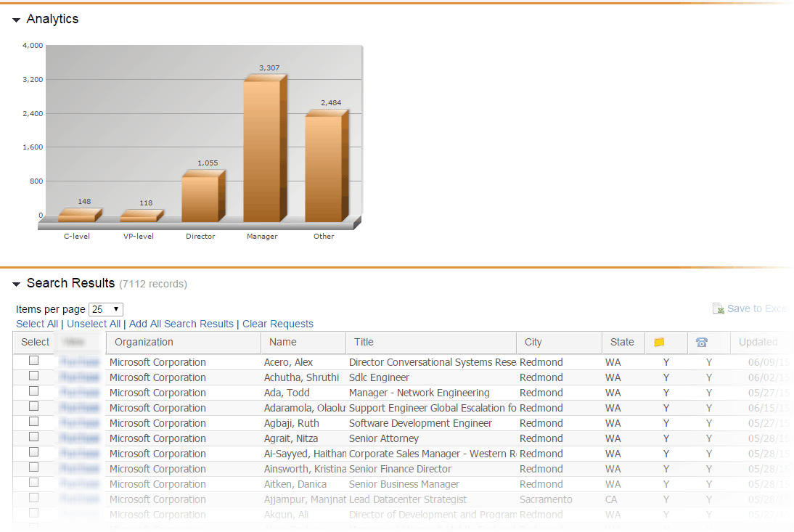Check the box for Acero, Alex
Viewport: 794px width, 532px height.
click(x=34, y=361)
